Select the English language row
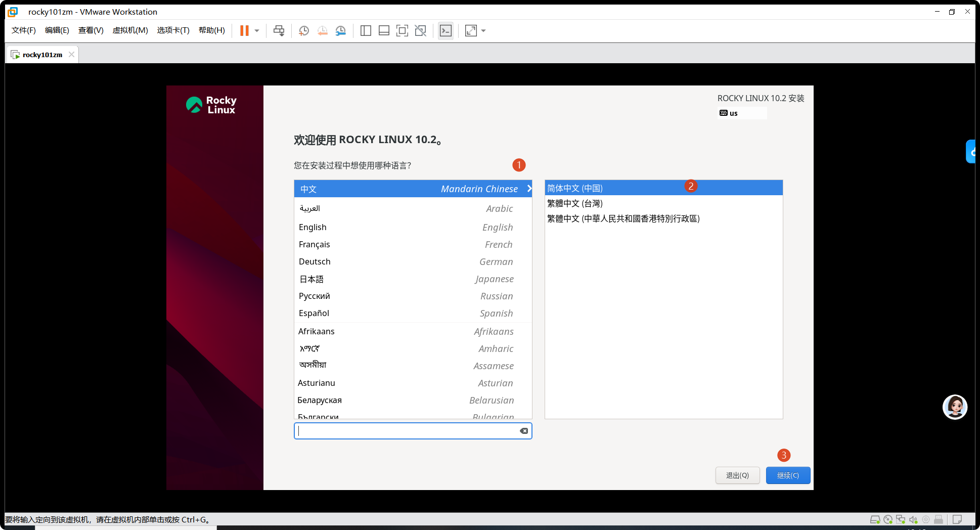The height and width of the screenshot is (530, 980). [x=413, y=228]
